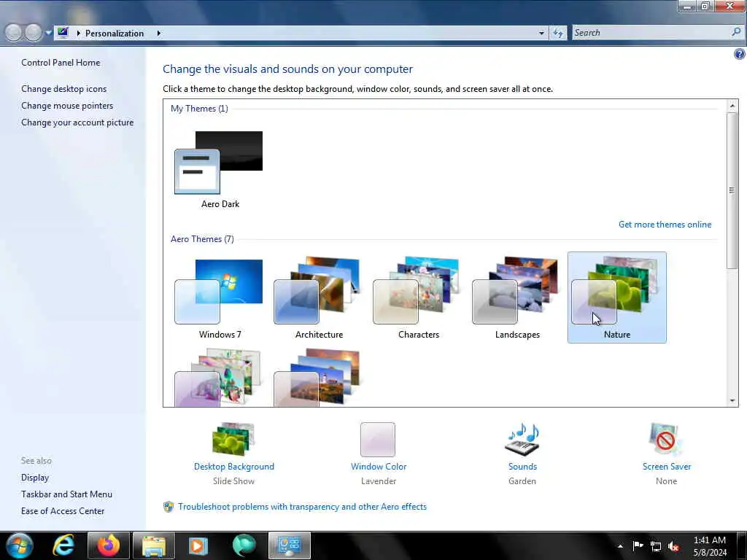This screenshot has width=747, height=560.
Task: Click the network tray icon
Action: point(656,547)
